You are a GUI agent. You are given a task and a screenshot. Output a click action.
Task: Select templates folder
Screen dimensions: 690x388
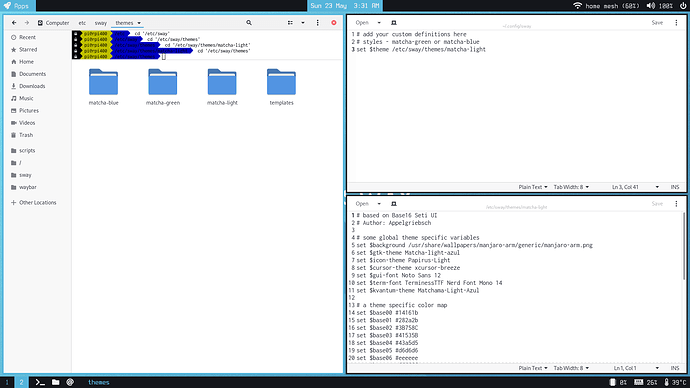(x=281, y=87)
